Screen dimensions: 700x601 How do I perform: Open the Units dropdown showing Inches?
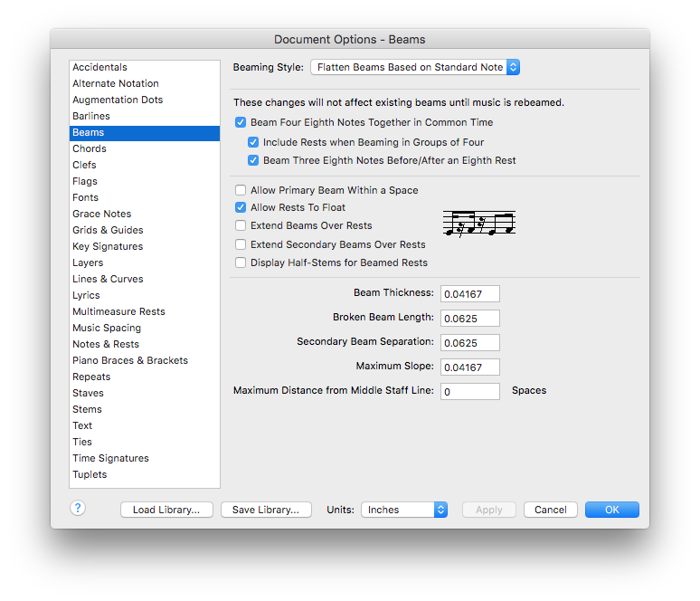pos(404,510)
